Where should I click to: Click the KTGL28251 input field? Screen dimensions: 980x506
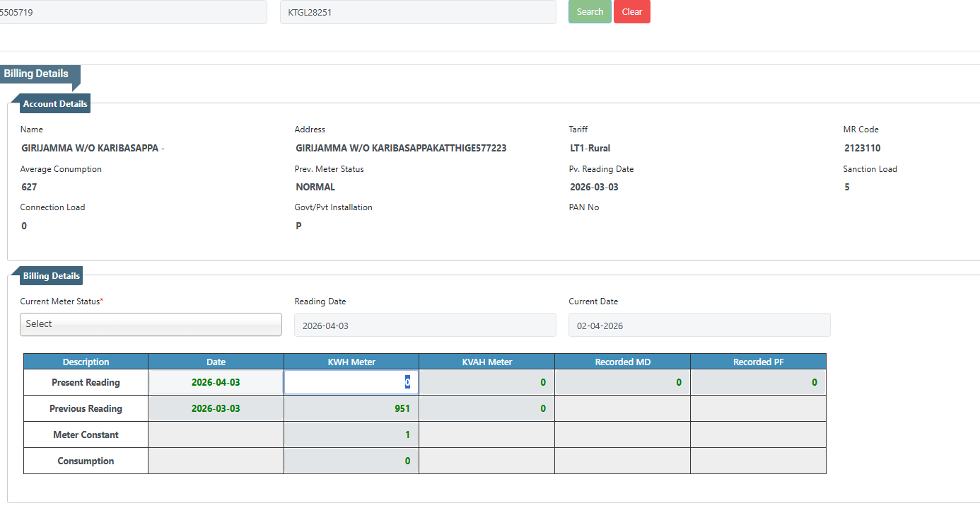coord(417,12)
